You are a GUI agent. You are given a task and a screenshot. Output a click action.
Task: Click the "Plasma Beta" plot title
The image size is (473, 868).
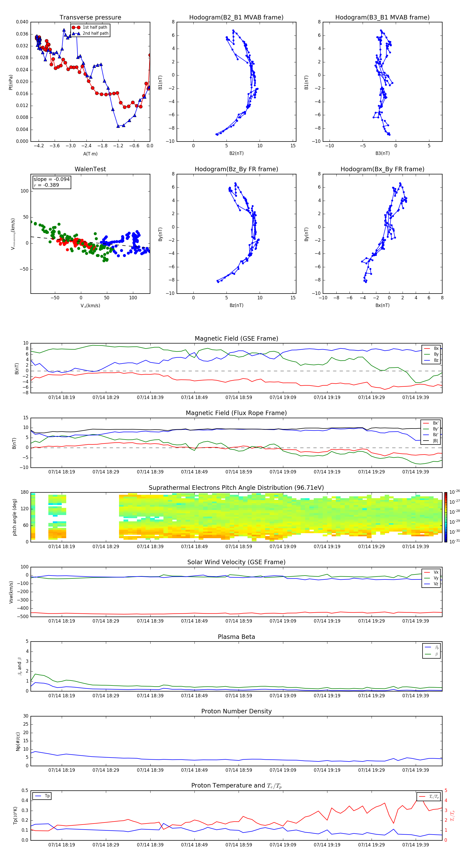[x=236, y=637]
